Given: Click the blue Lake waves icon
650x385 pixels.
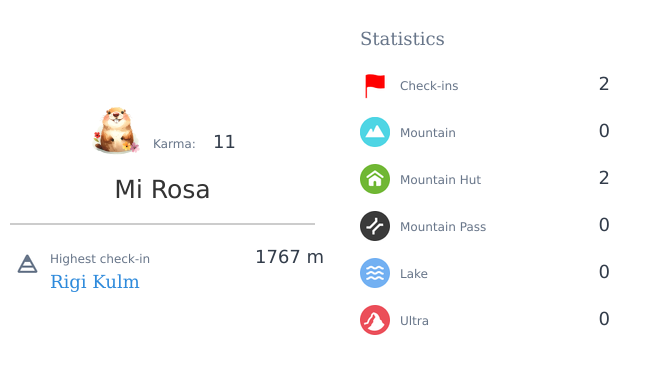Looking at the screenshot, I should tap(375, 273).
